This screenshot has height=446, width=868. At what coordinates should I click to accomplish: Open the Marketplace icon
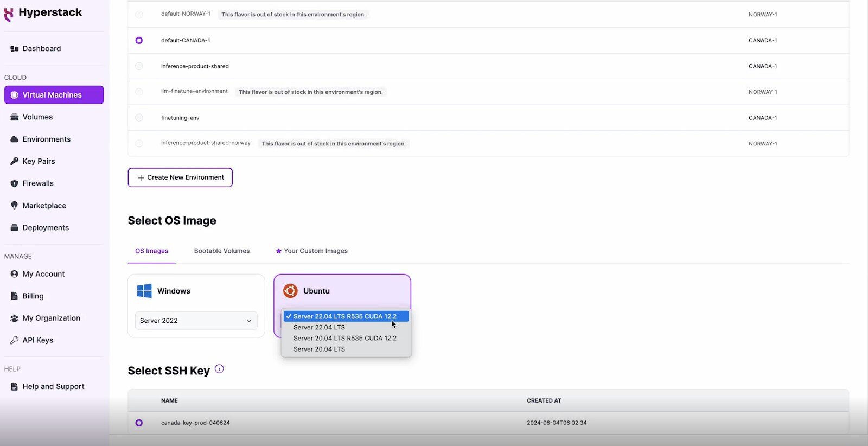click(15, 206)
